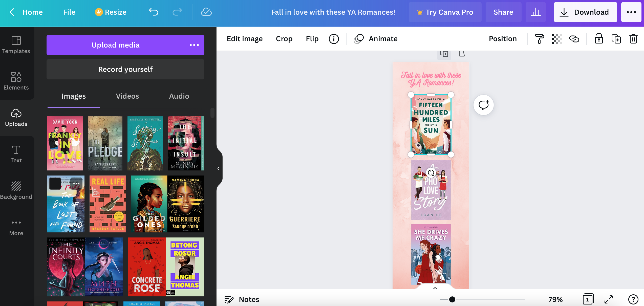Toggle the info circle icon
The height and width of the screenshot is (306, 644).
point(333,39)
